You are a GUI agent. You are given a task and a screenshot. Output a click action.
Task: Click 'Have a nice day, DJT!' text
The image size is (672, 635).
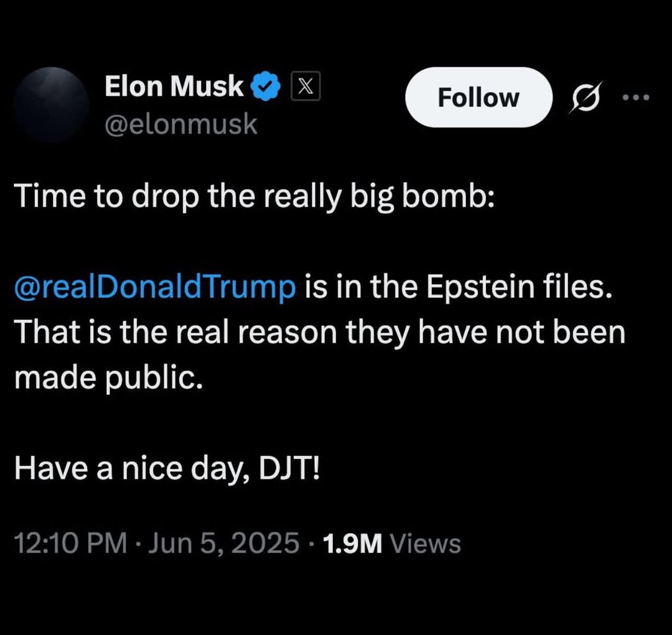(167, 468)
